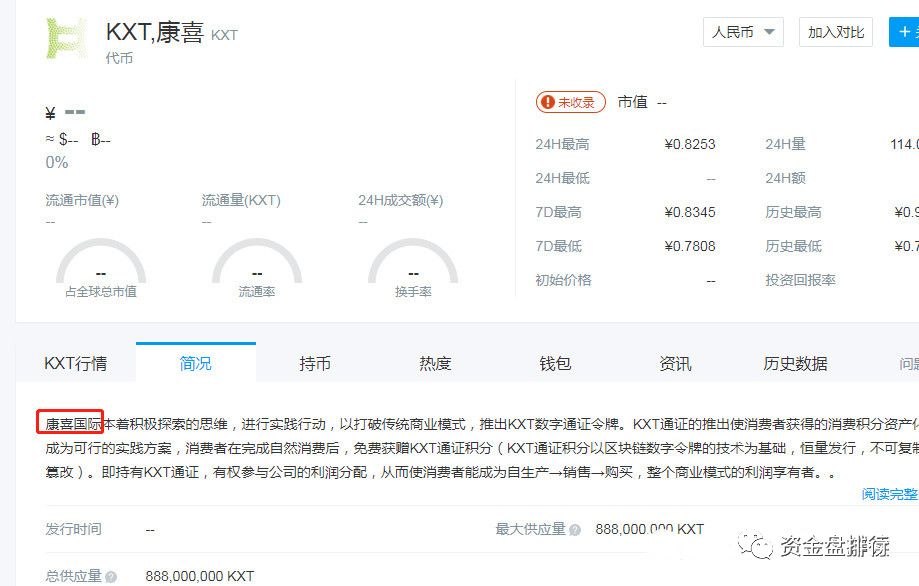This screenshot has height=586, width=919.
Task: Switch to the KXT行情 tab
Action: coord(76,363)
